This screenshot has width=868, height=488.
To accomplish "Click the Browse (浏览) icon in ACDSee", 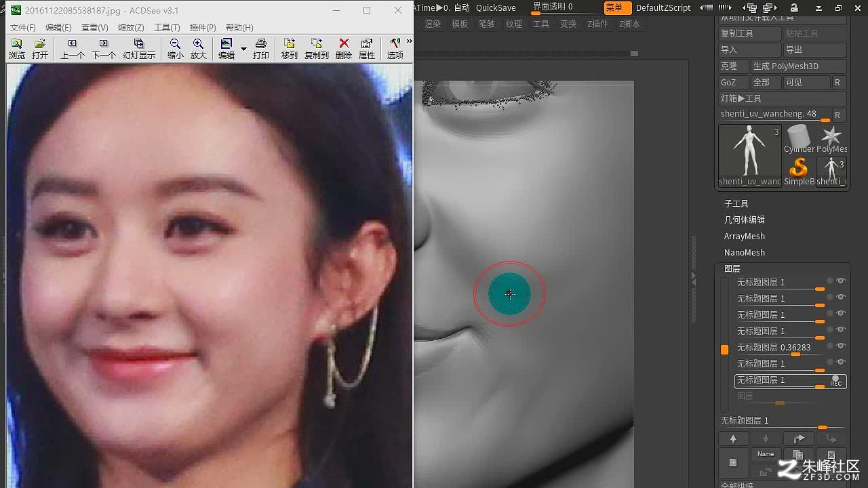I will point(17,49).
